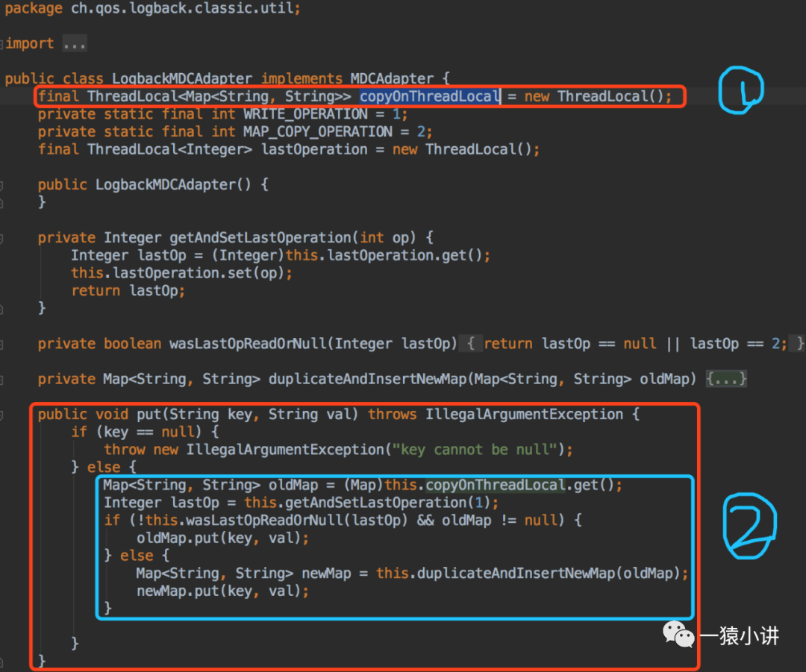
Task: Click the closing folded brace on the wasLastOpReadOrNull line
Action: [800, 344]
